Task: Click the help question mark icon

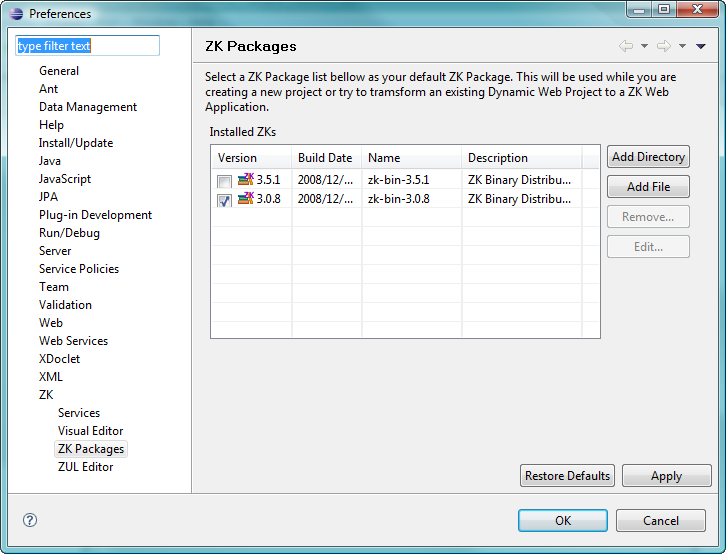Action: click(x=30, y=520)
